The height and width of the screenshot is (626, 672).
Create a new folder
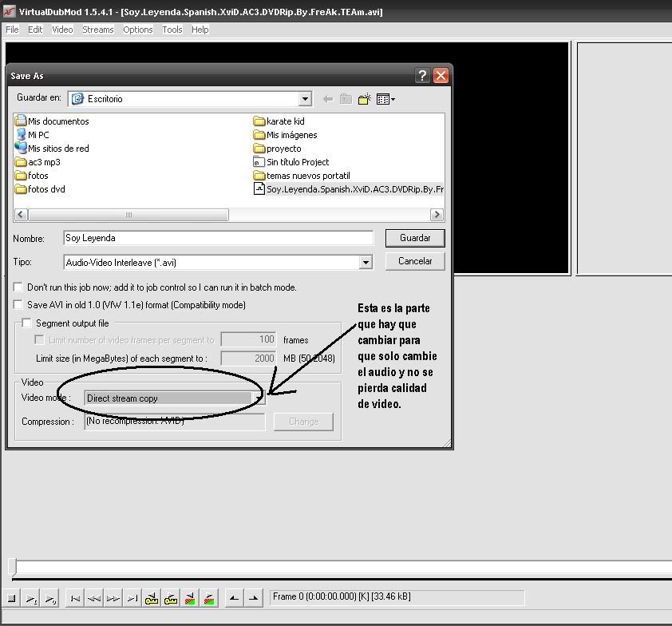364,100
